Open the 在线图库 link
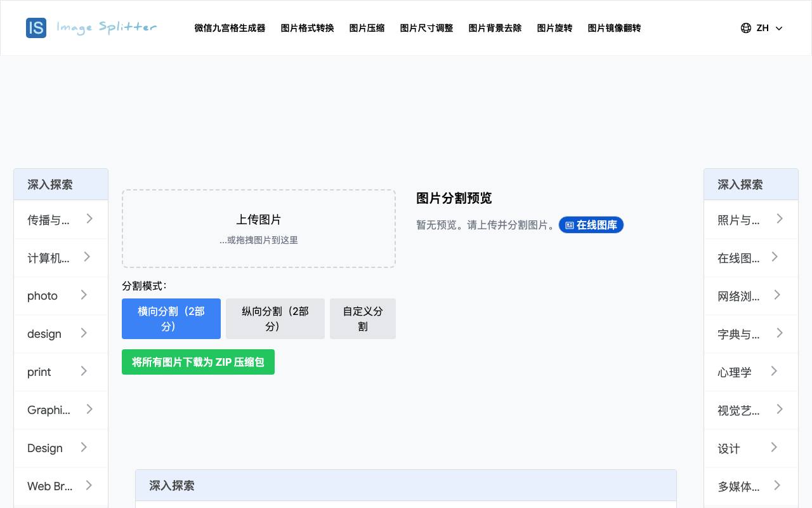The width and height of the screenshot is (812, 508). (591, 225)
